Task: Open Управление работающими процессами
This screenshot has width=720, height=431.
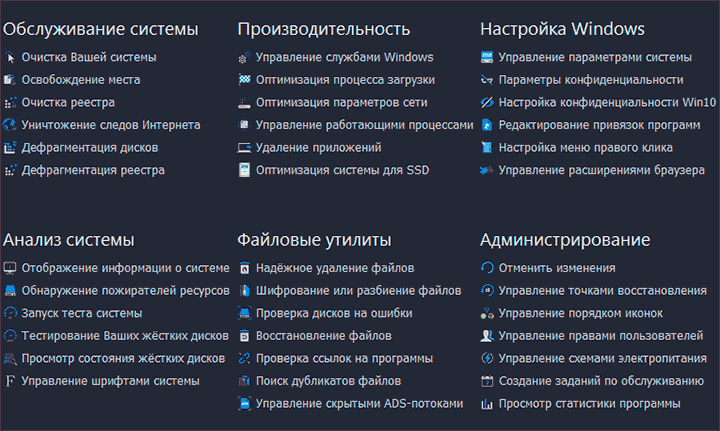Action: (x=365, y=125)
